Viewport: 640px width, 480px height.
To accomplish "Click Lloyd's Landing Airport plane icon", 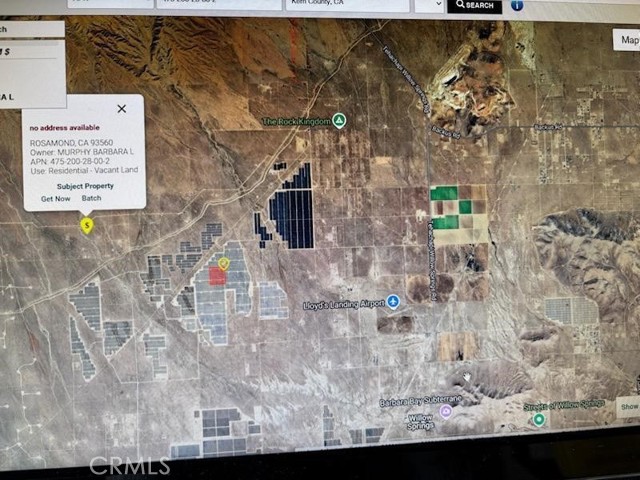I will coord(394,301).
